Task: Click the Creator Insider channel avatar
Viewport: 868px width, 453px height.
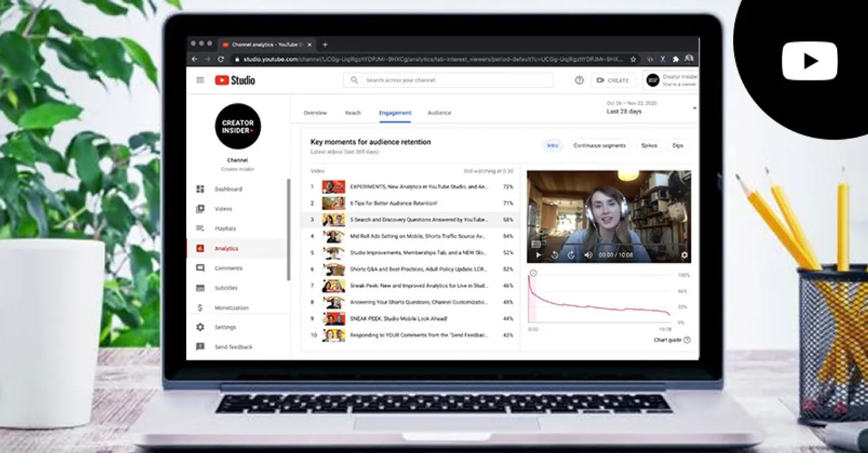Action: (x=237, y=126)
